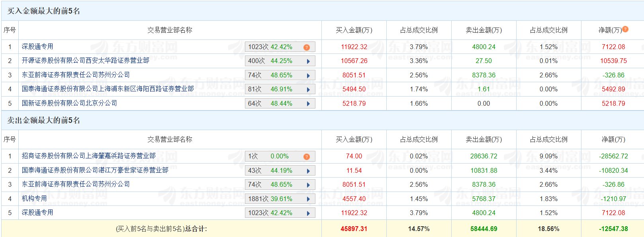Click 买入金额(万) header in top table
Screen dimensions: 644x237
click(x=354, y=30)
